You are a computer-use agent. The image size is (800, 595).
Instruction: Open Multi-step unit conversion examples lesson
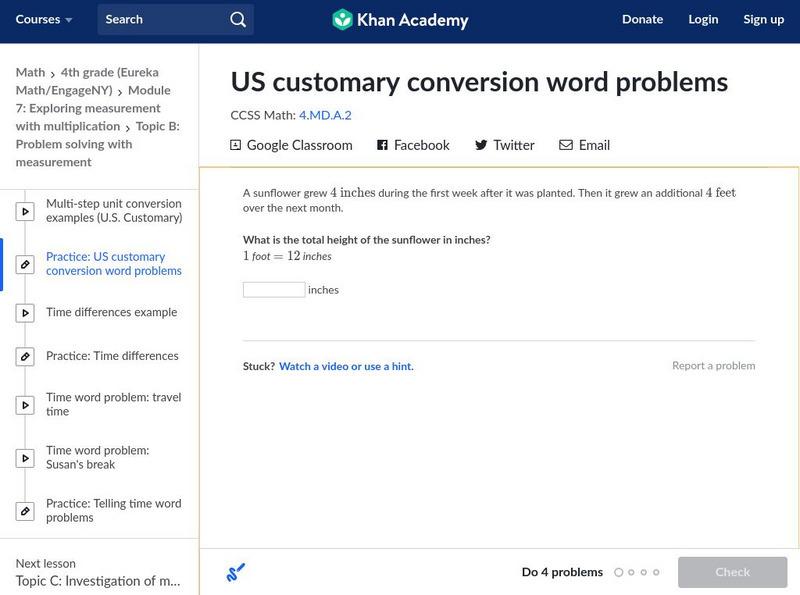(113, 210)
